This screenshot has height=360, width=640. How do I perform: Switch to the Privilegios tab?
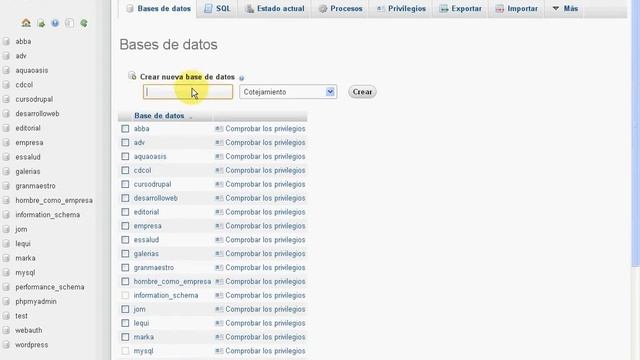401,9
